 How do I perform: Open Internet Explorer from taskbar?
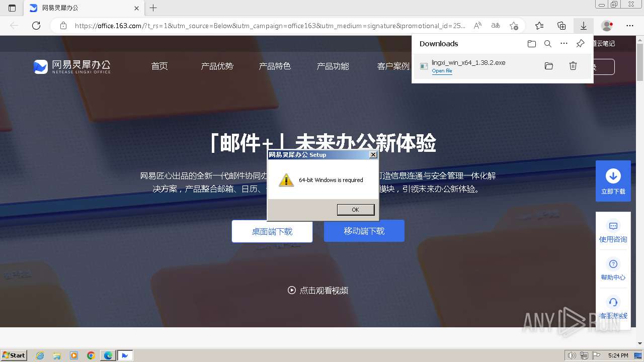(x=40, y=355)
